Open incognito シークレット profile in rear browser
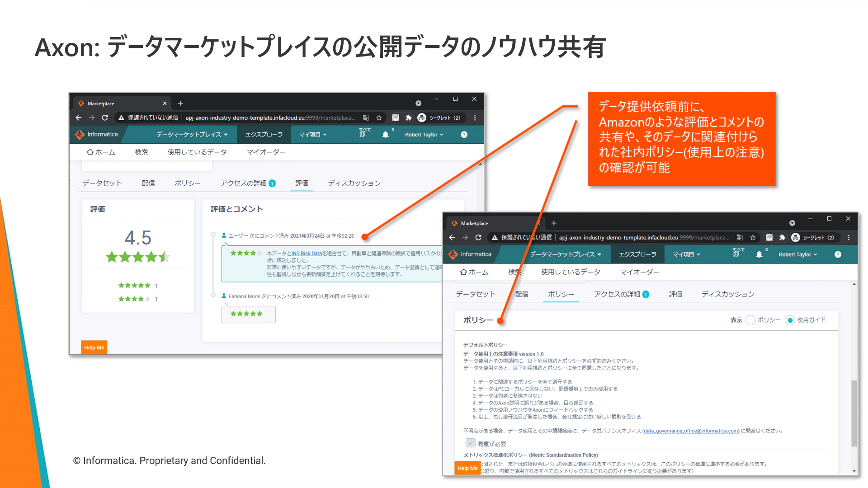This screenshot has width=868, height=488. [439, 117]
